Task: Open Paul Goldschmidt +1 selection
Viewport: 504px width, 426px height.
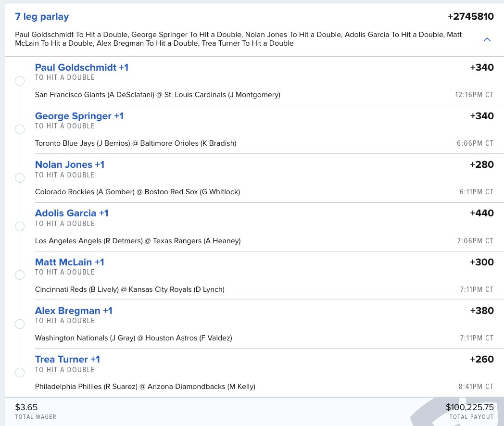Action: (82, 67)
